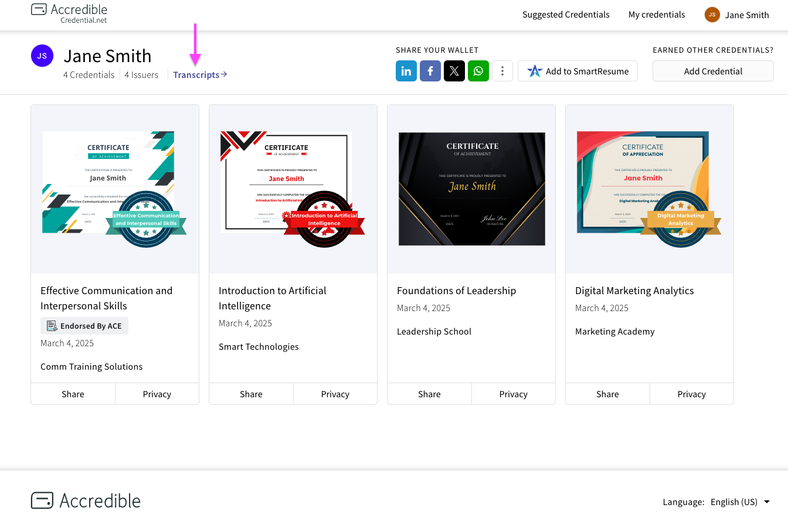Open Foundations of Leadership certificate thumbnail

point(471,189)
